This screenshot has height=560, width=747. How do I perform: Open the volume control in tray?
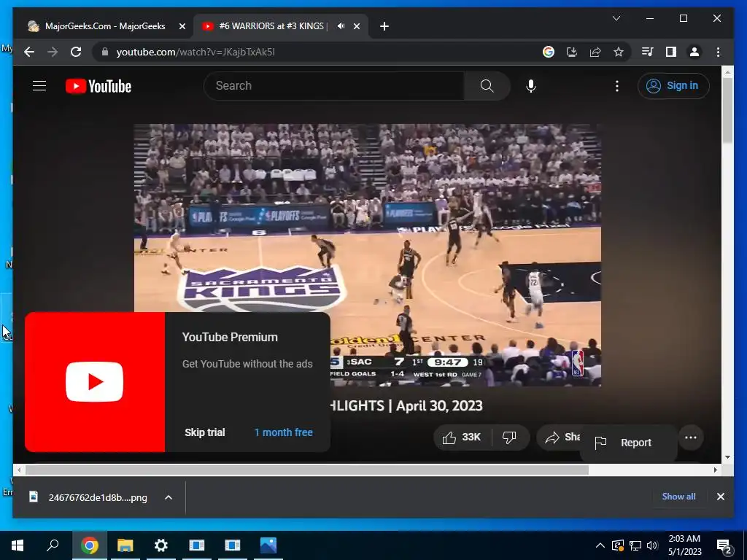[653, 545]
